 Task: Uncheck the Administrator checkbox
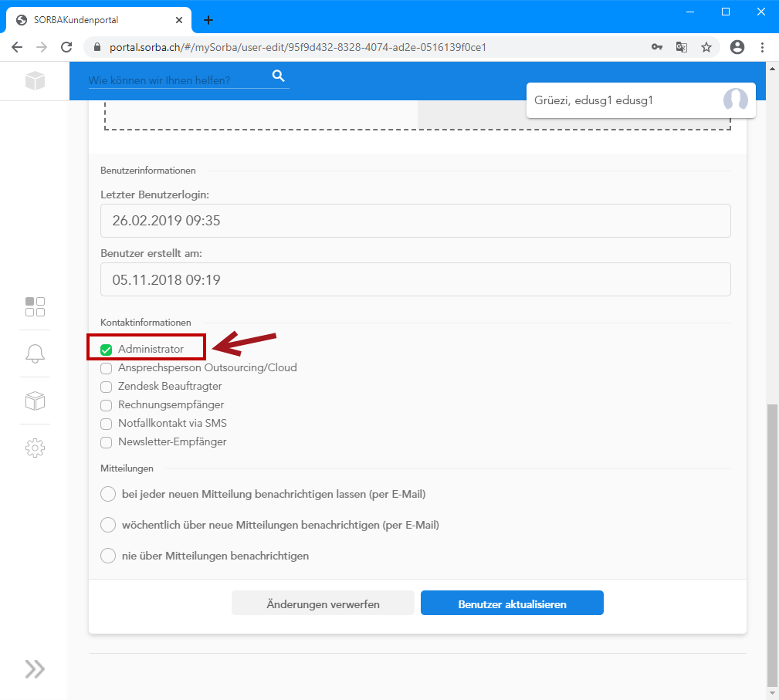tap(107, 350)
